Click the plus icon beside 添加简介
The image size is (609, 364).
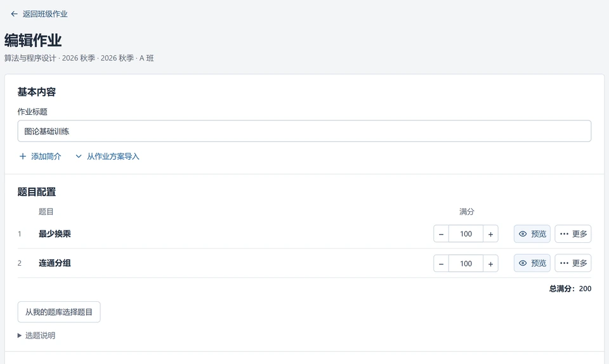tap(23, 157)
